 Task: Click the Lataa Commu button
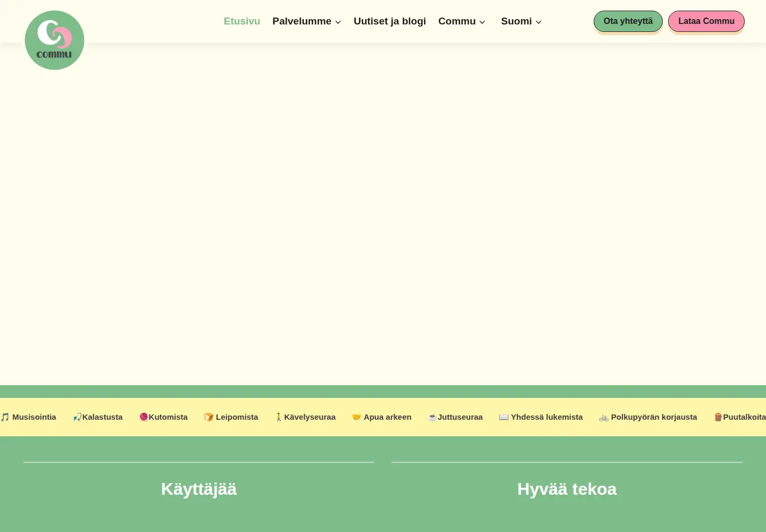pyautogui.click(x=706, y=21)
